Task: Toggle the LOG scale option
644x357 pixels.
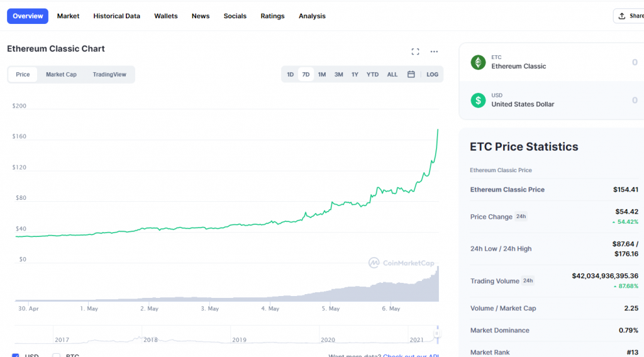Action: (x=432, y=74)
